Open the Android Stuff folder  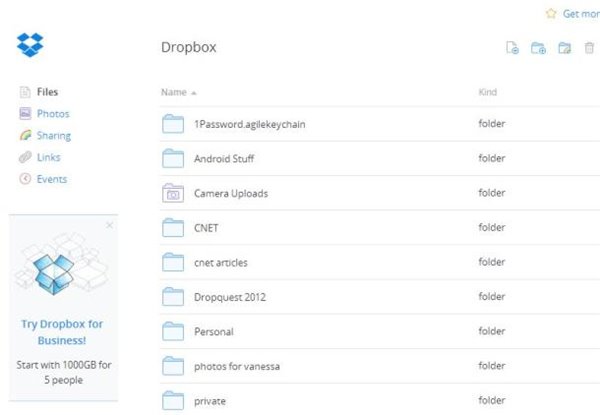pyautogui.click(x=225, y=158)
